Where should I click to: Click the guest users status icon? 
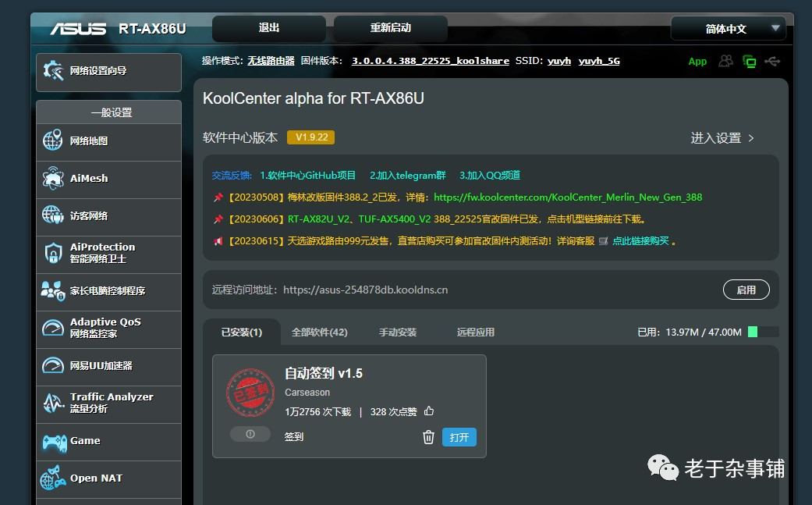725,61
